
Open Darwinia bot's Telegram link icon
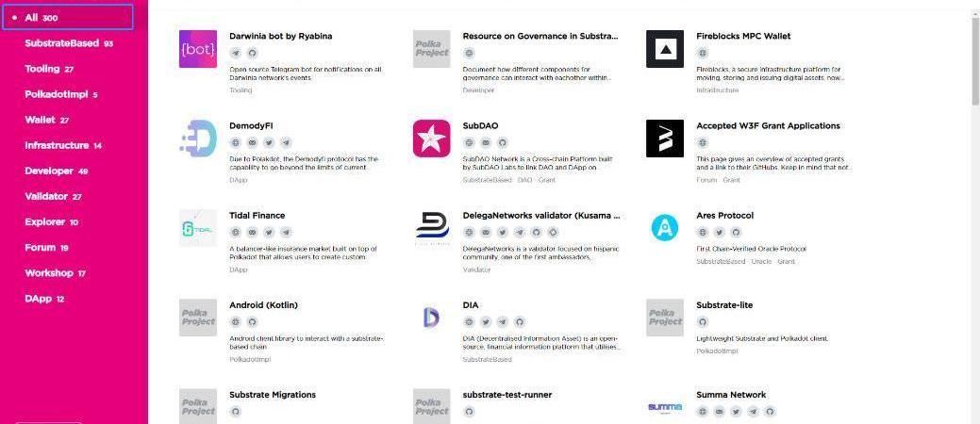click(236, 53)
